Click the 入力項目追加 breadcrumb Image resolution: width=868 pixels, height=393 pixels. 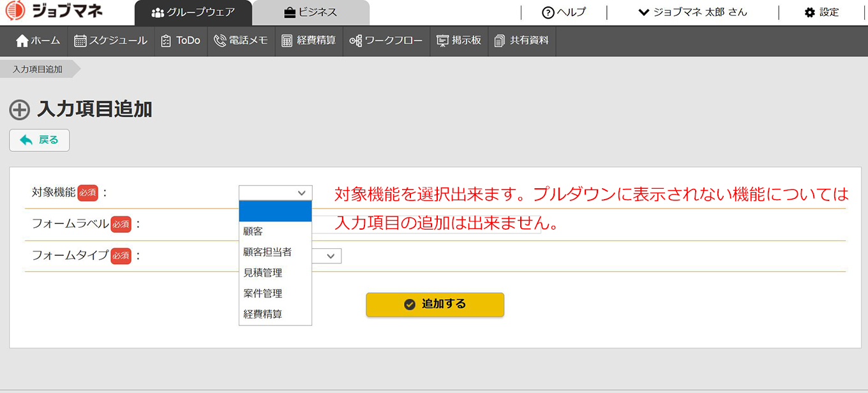click(38, 69)
